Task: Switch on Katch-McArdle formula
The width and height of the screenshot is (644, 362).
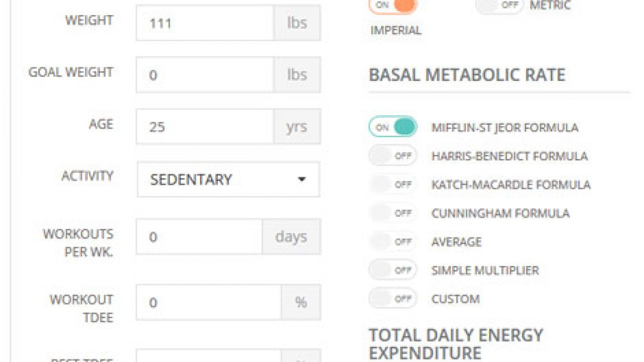Action: [393, 184]
